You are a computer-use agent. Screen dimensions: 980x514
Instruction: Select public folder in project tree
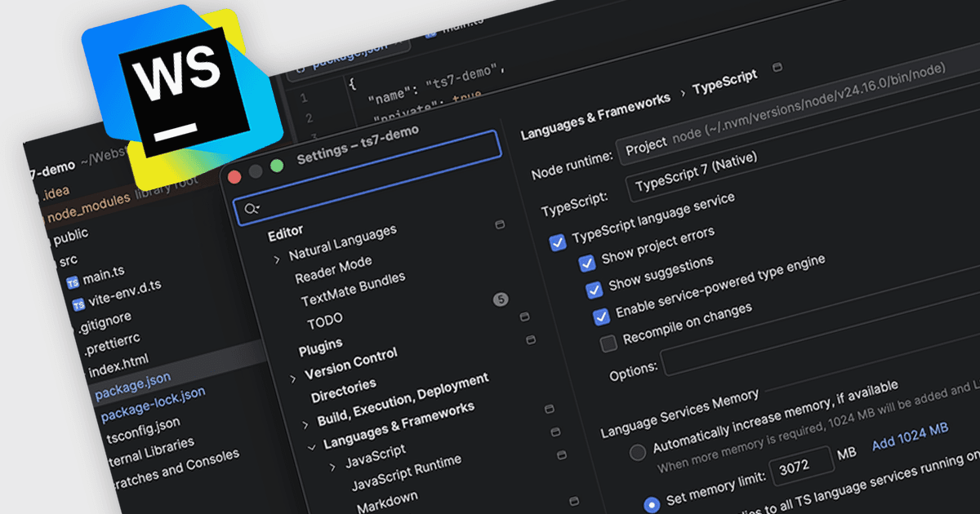coord(70,236)
